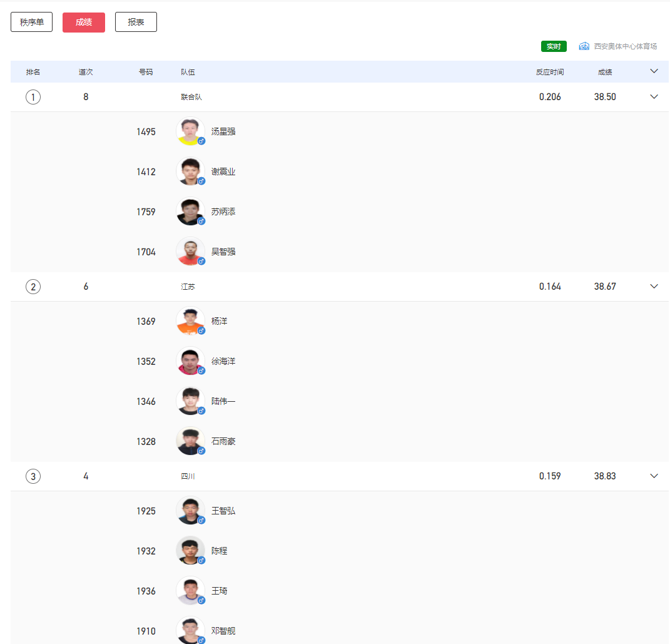Click the stadium icon beside 西安奥体中心体育场
This screenshot has width=670, height=644.
tap(584, 46)
